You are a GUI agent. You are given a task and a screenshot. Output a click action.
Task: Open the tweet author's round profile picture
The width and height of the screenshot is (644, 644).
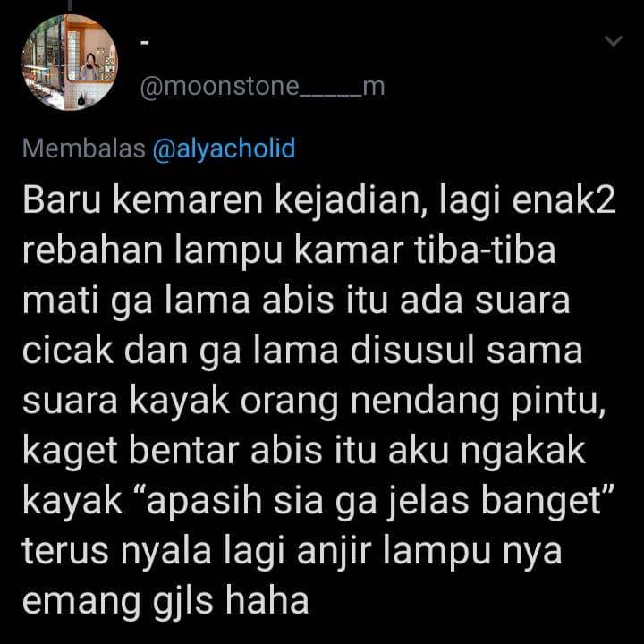pyautogui.click(x=70, y=63)
